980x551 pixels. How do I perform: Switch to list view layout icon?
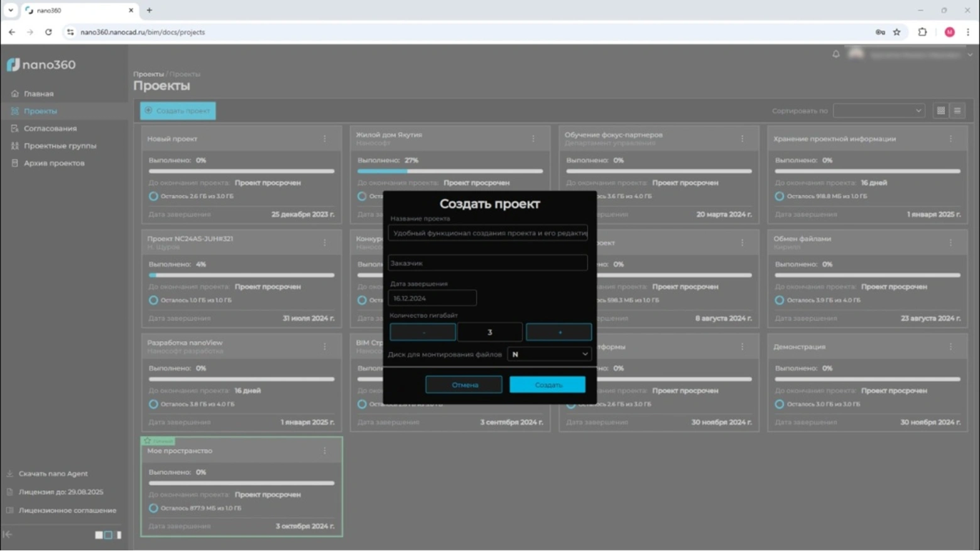tap(957, 111)
